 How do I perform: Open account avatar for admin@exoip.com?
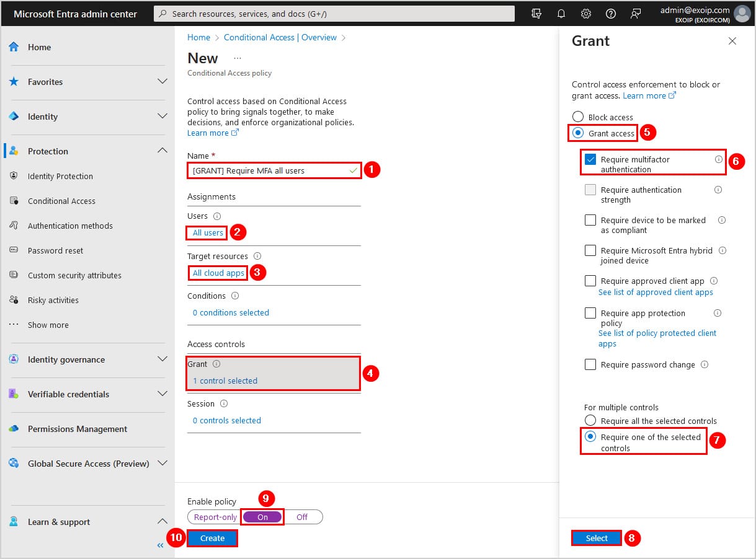click(742, 14)
